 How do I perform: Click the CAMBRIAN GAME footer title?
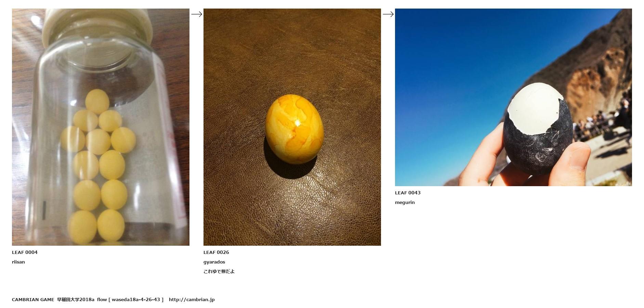(x=33, y=299)
